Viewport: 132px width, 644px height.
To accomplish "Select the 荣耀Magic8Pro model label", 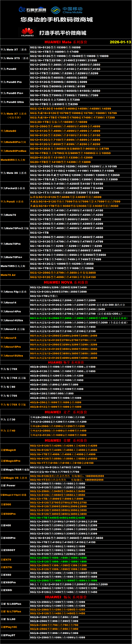I will pos(10,461).
